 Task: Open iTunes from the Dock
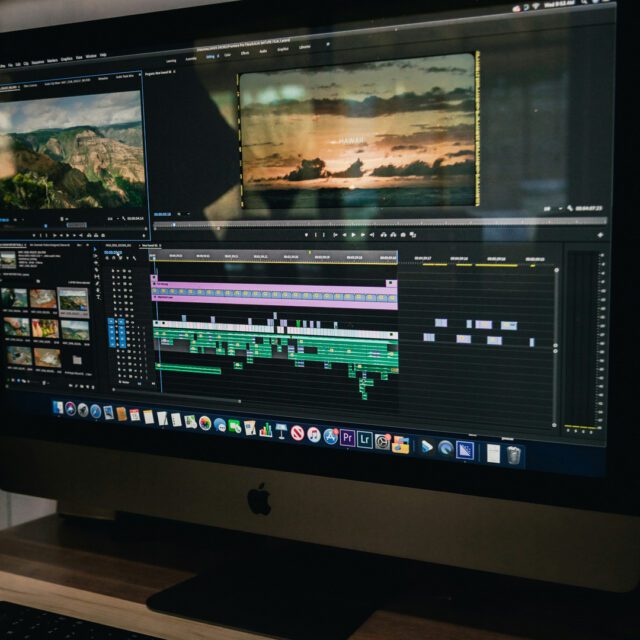(x=314, y=434)
